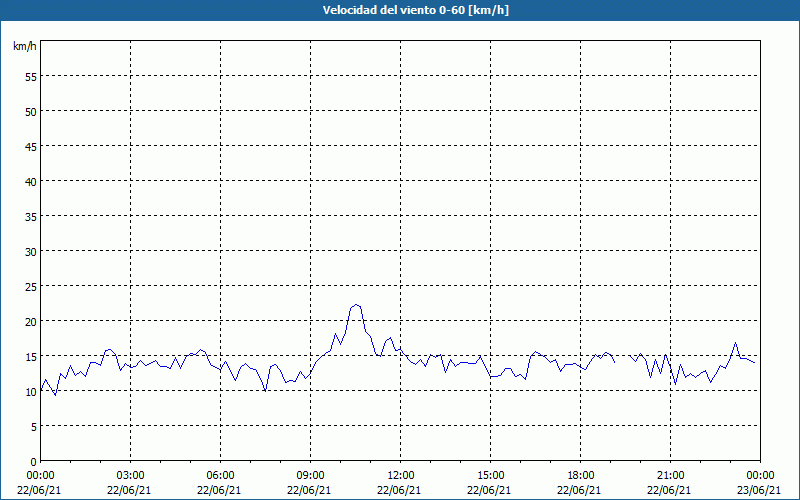Select the y-axis value 50
The width and height of the screenshot is (800, 500).
click(x=31, y=112)
